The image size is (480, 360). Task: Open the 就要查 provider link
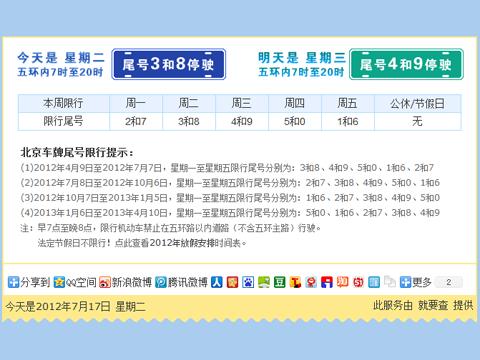click(433, 305)
